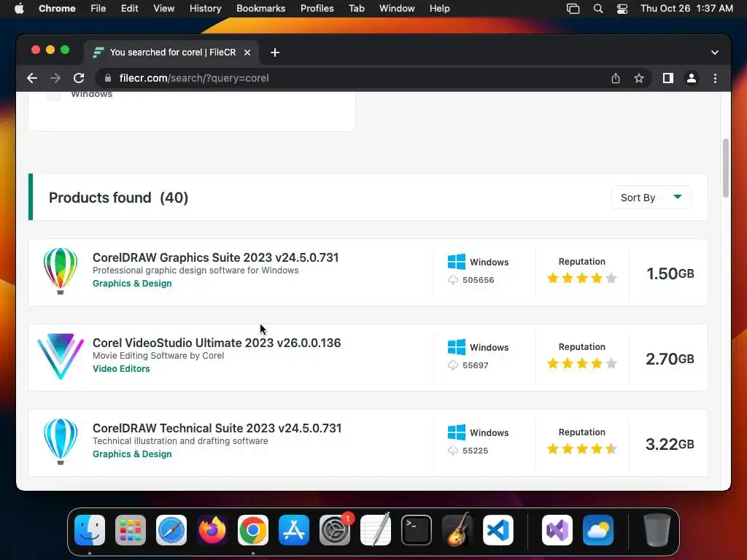Click the Windows logo in CorelDRAW Graphics Suite row

[457, 262]
